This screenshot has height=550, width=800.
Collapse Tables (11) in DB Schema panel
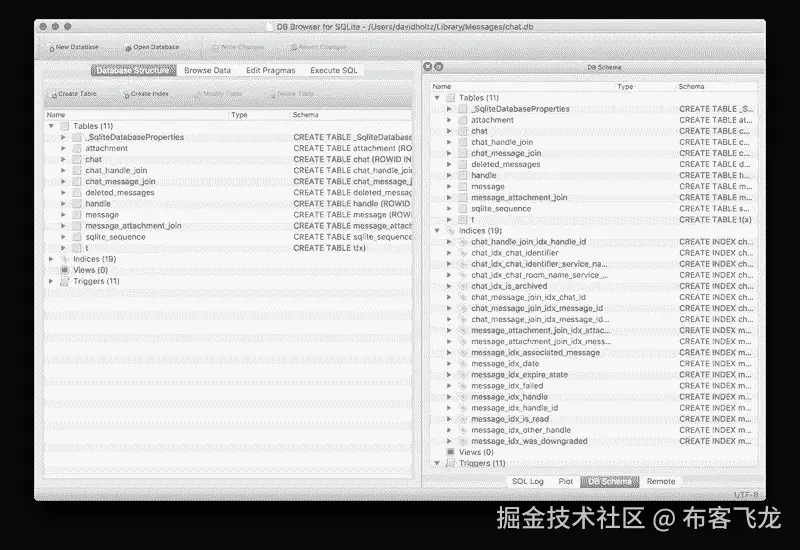click(x=437, y=97)
